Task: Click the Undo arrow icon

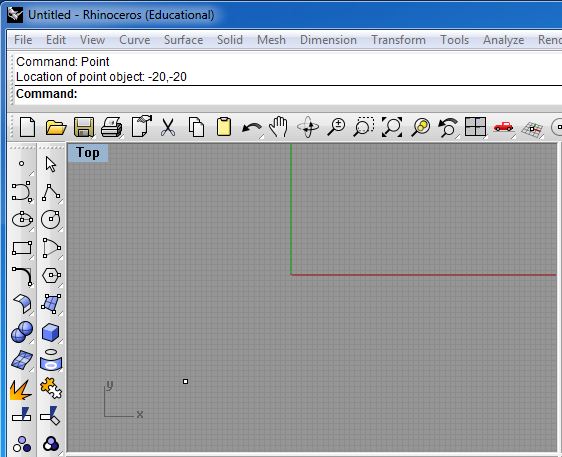Action: [x=252, y=128]
